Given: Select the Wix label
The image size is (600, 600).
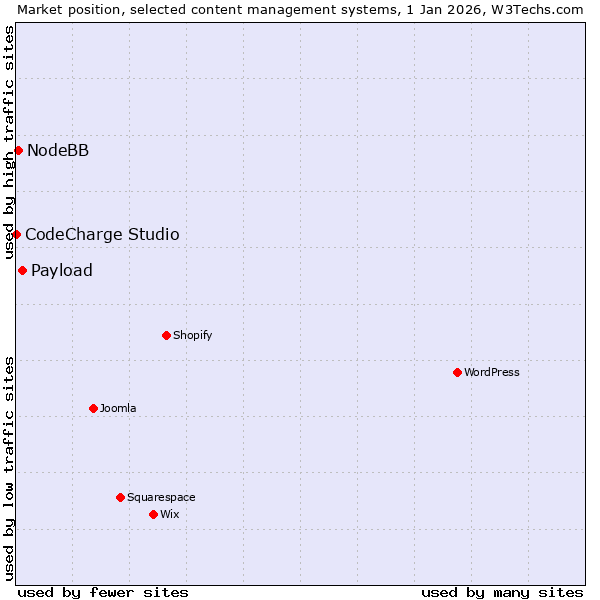Looking at the screenshot, I should 170,514.
